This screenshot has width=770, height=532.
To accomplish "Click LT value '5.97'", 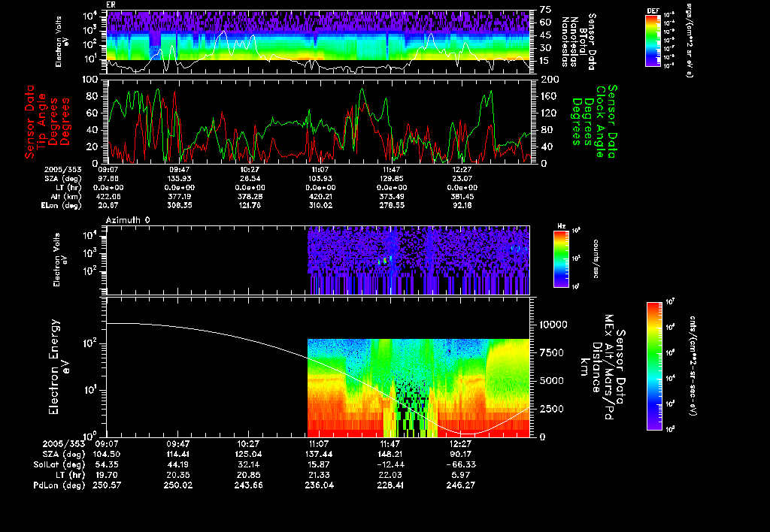I will point(460,475).
